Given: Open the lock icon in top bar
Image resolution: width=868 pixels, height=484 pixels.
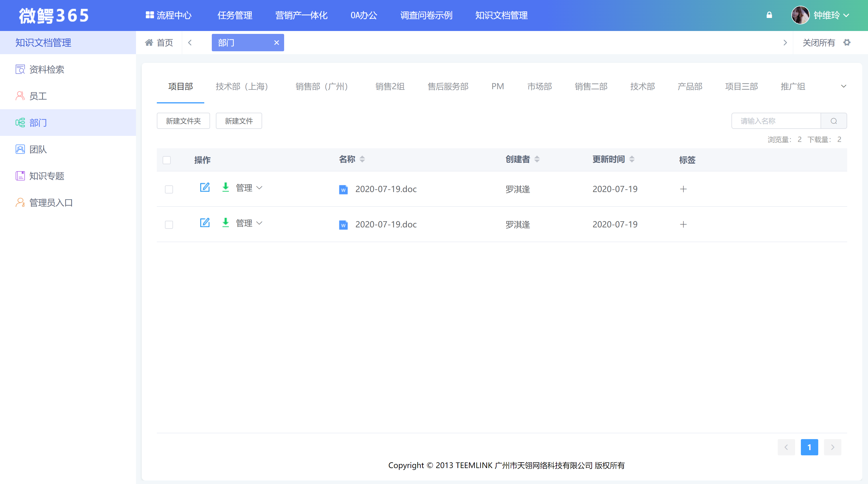Looking at the screenshot, I should (769, 15).
